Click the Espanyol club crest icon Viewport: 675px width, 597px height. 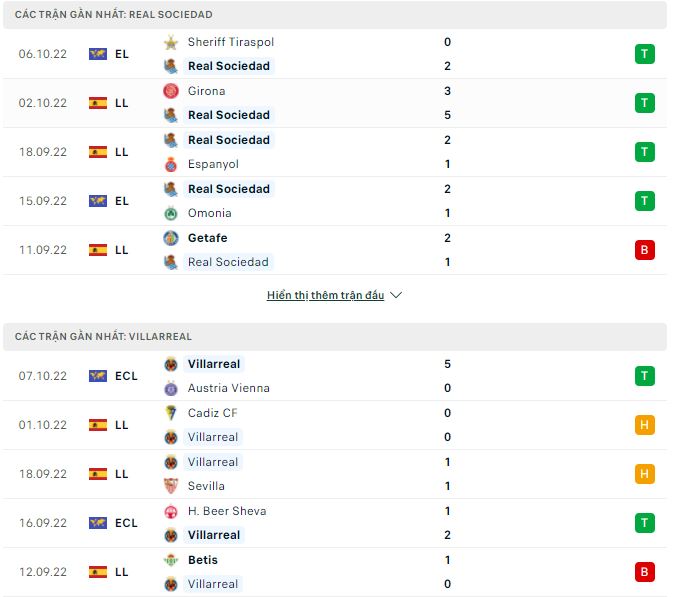171,164
